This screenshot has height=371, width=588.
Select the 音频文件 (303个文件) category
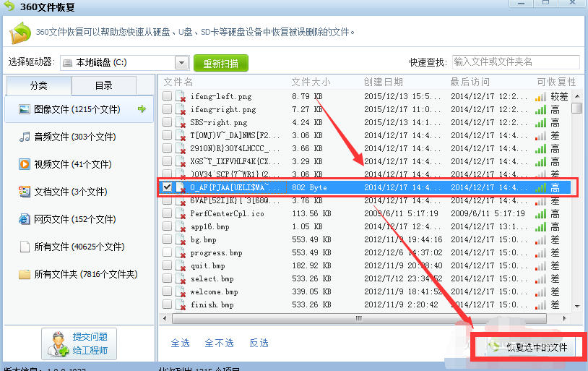click(x=79, y=137)
